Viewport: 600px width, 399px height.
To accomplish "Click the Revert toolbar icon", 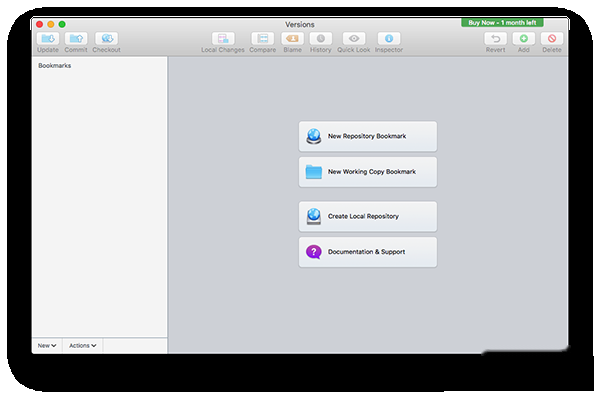I will (x=496, y=39).
